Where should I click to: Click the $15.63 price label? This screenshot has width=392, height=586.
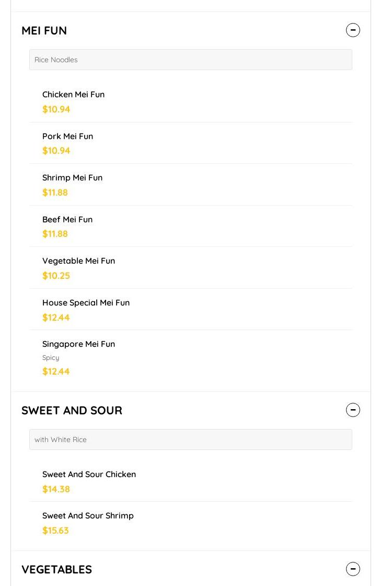click(x=55, y=531)
